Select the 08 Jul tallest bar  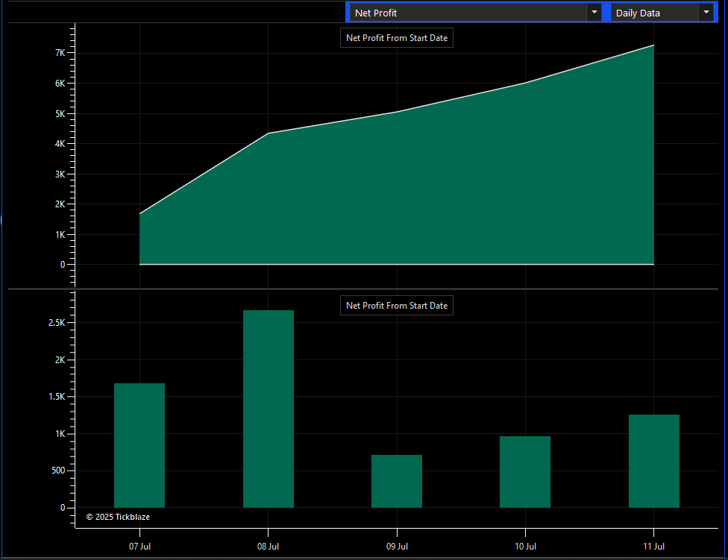pos(269,409)
